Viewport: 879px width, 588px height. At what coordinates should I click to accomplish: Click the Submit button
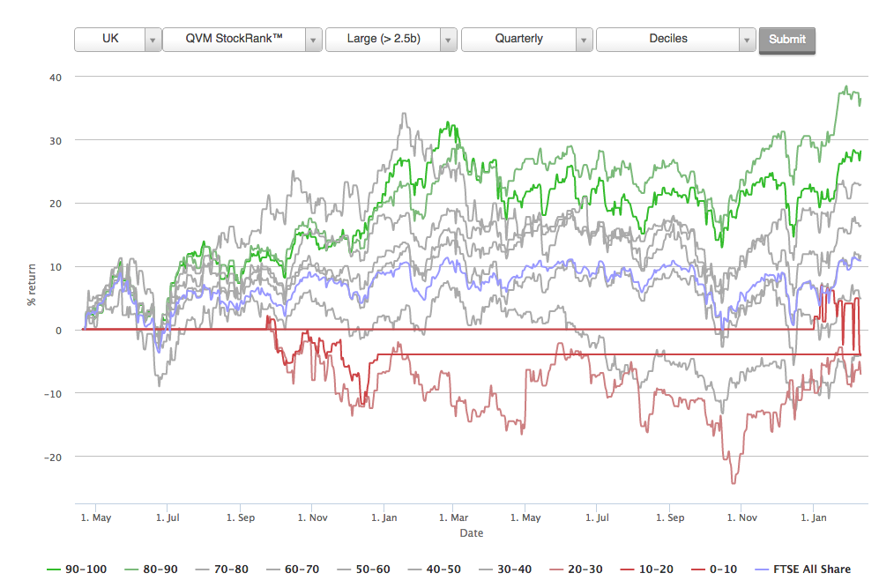[x=787, y=41]
